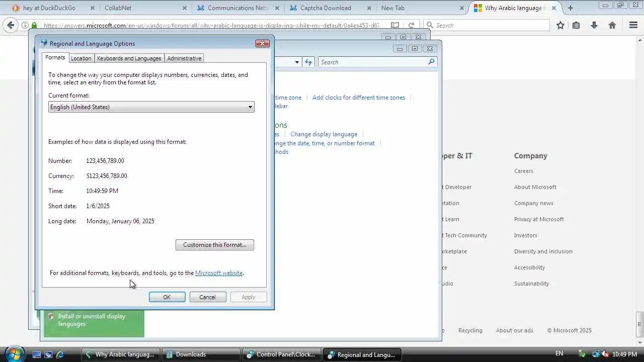Click Install or uninstall display languages
Image resolution: width=644 pixels, height=362 pixels.
tap(92, 320)
